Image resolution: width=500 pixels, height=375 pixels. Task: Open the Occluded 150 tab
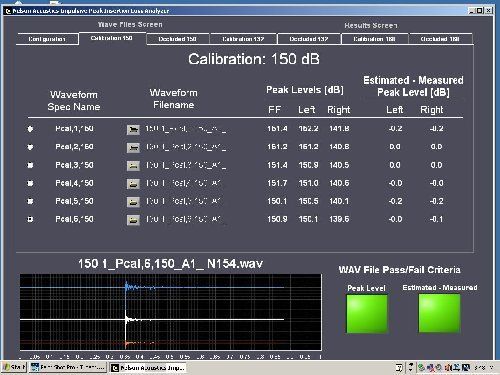177,39
